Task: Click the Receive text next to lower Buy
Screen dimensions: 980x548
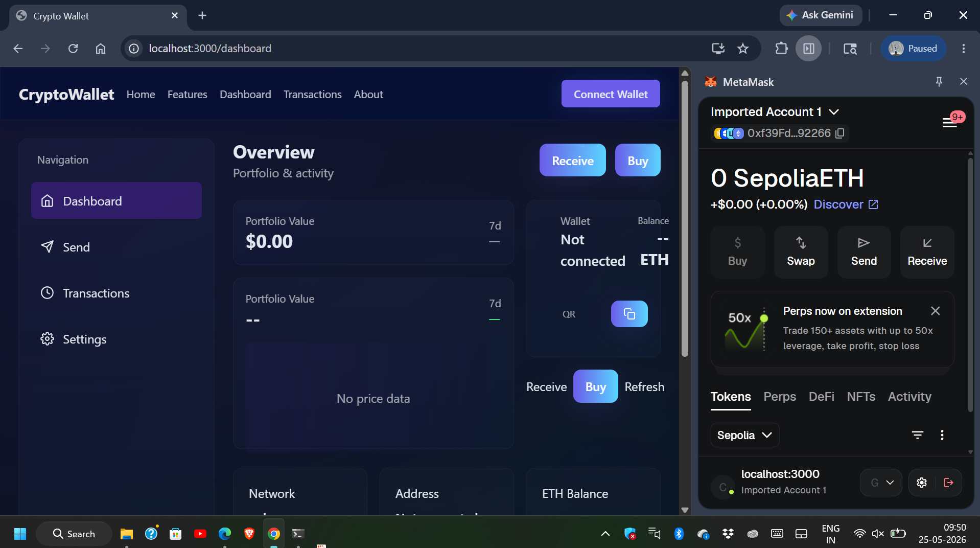Action: tap(547, 387)
